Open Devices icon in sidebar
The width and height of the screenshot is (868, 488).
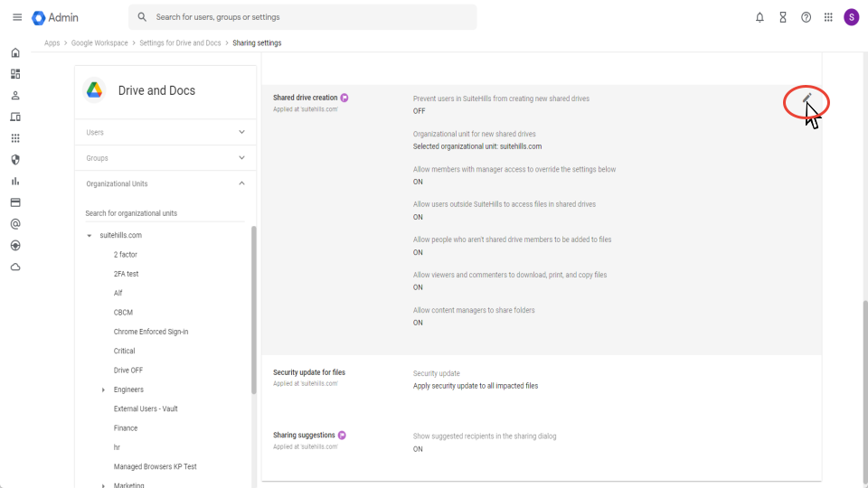point(15,117)
